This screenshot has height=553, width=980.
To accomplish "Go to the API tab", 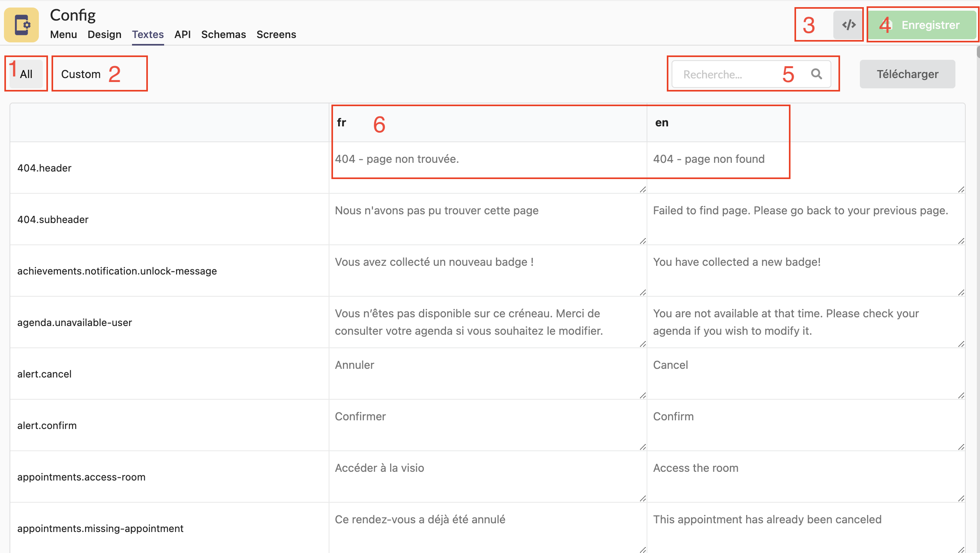I will coord(182,34).
